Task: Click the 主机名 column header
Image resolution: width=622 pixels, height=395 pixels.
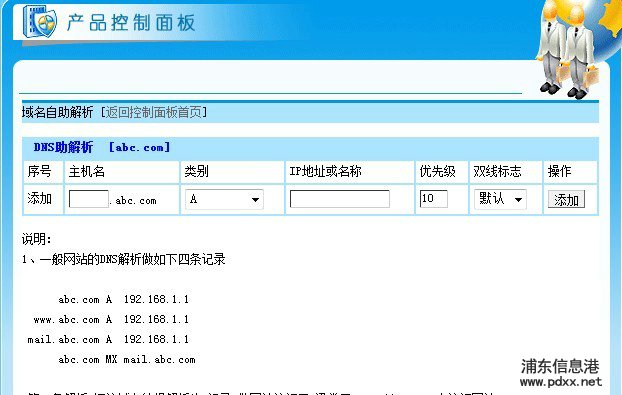Action: 86,171
